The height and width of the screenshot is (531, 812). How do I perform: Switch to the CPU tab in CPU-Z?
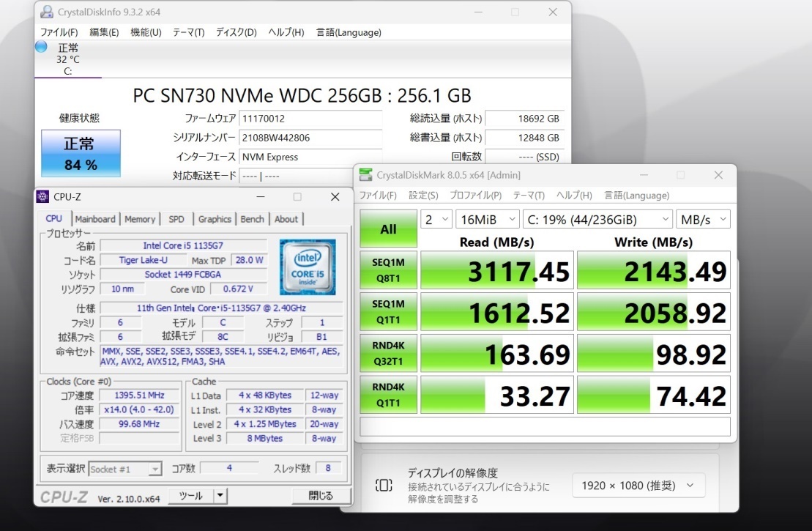(x=54, y=218)
